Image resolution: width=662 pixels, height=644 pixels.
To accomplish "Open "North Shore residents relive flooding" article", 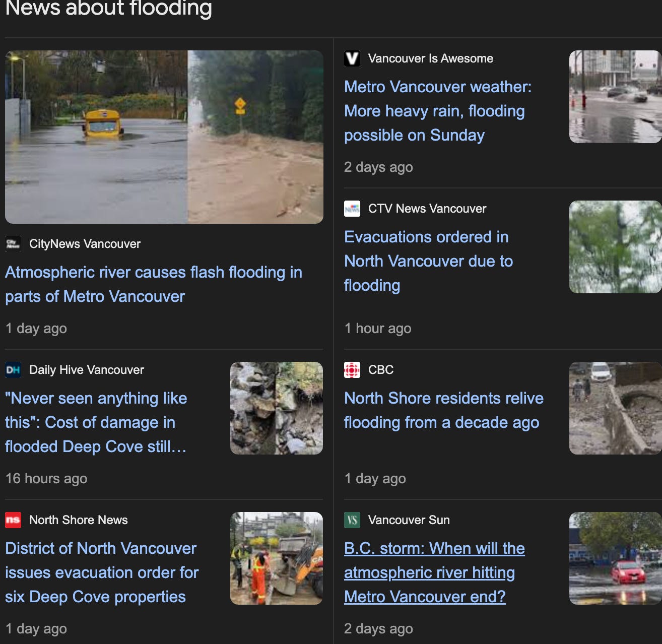I will click(x=444, y=410).
